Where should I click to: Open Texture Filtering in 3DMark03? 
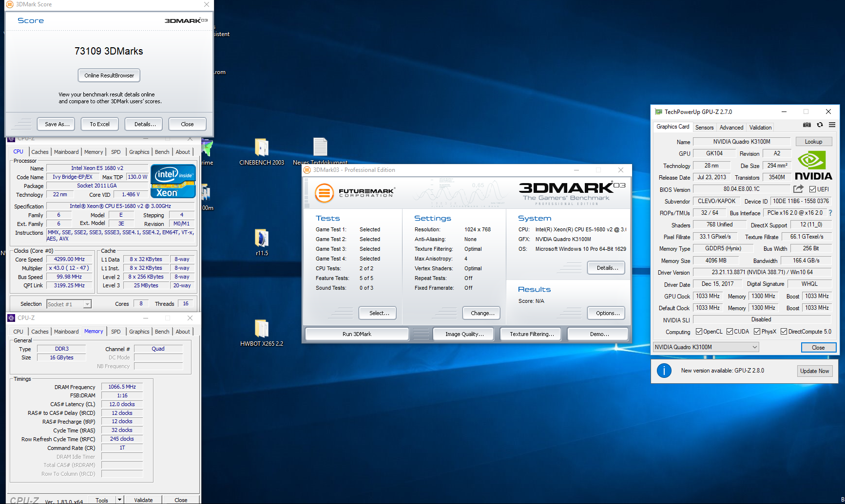(531, 334)
